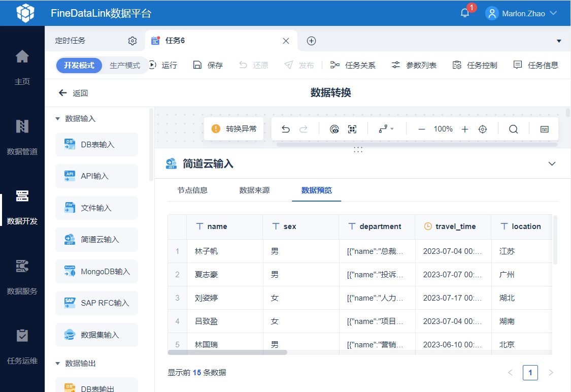Open the tab list dropdown arrow
This screenshot has width=571, height=392.
(x=559, y=41)
